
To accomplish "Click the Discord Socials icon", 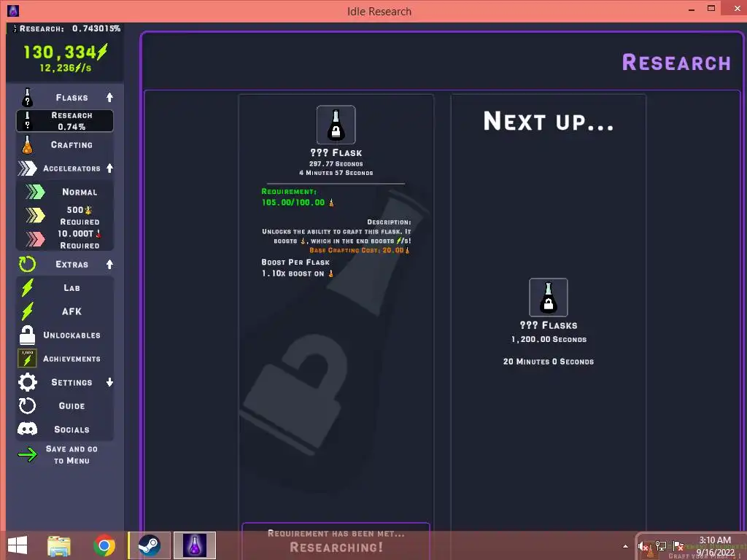I will point(27,429).
